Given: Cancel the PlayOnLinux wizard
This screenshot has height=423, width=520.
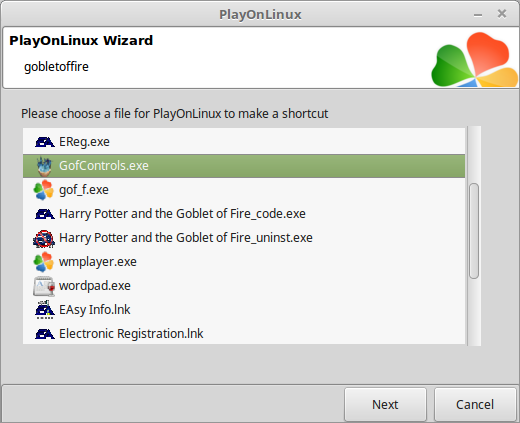Looking at the screenshot, I should click(x=475, y=405).
